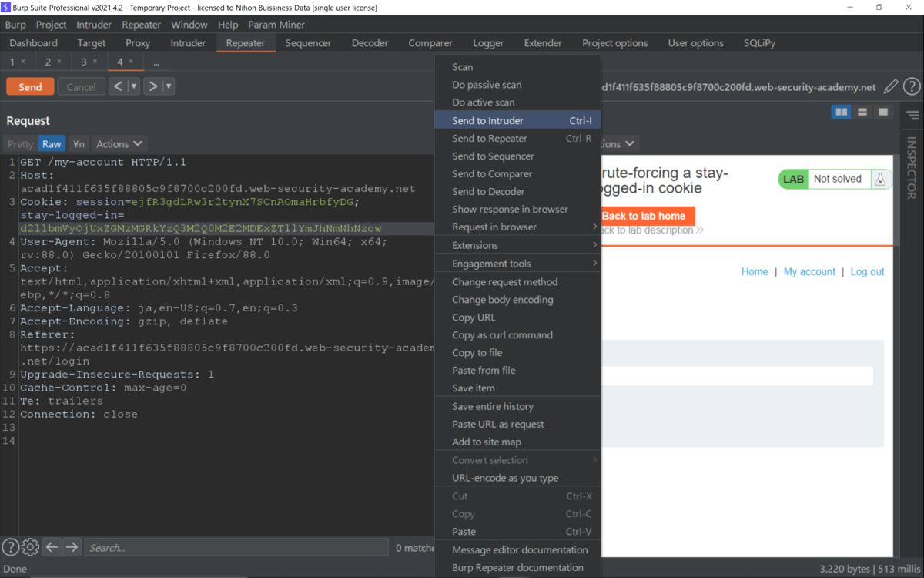This screenshot has height=578, width=924.
Task: Select Add to site map
Action: point(517,442)
